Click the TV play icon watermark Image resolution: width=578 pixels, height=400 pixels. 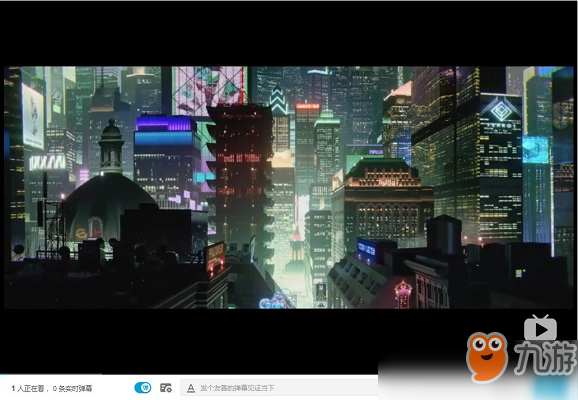pyautogui.click(x=540, y=328)
